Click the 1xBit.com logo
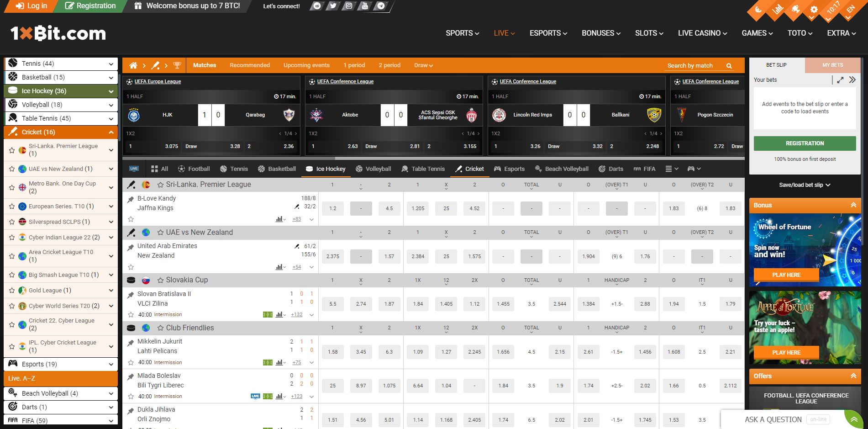This screenshot has height=429, width=868. [x=58, y=33]
